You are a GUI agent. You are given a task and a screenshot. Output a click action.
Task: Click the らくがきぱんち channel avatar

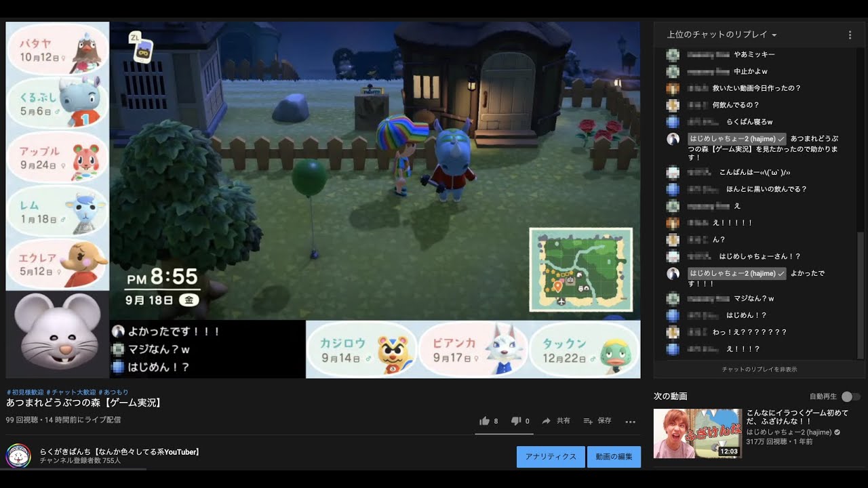click(x=18, y=456)
